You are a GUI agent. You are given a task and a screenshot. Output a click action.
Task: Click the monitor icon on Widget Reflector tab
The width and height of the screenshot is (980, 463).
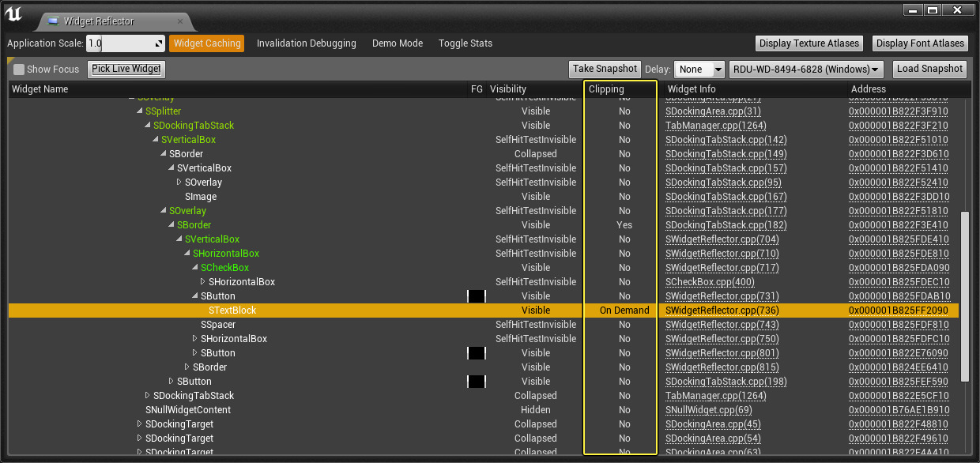coord(52,21)
